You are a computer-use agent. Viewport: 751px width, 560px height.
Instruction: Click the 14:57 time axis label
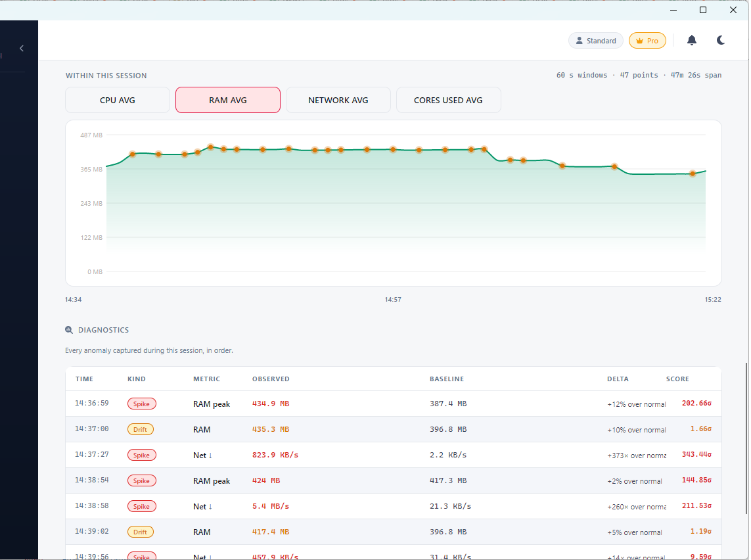pyautogui.click(x=393, y=300)
